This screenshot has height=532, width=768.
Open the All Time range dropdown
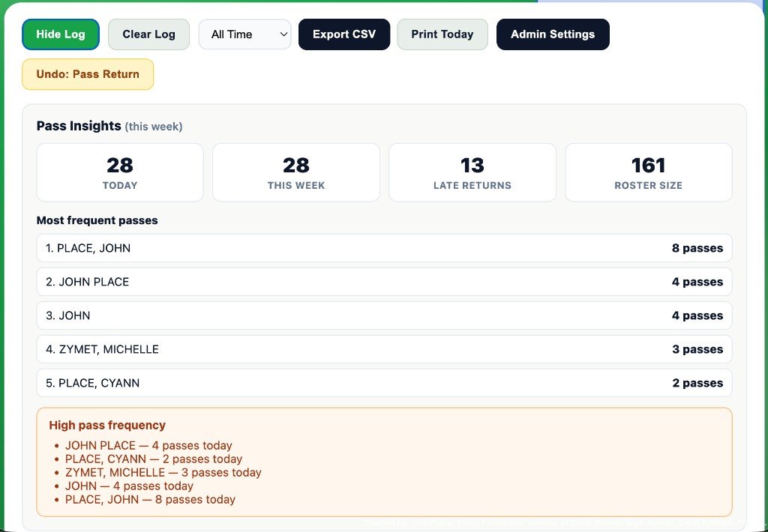click(x=245, y=34)
